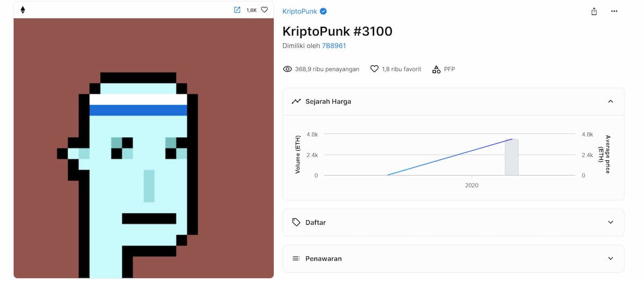
Task: Click the blue verified badge next to KriptoPunk
Action: (x=324, y=11)
